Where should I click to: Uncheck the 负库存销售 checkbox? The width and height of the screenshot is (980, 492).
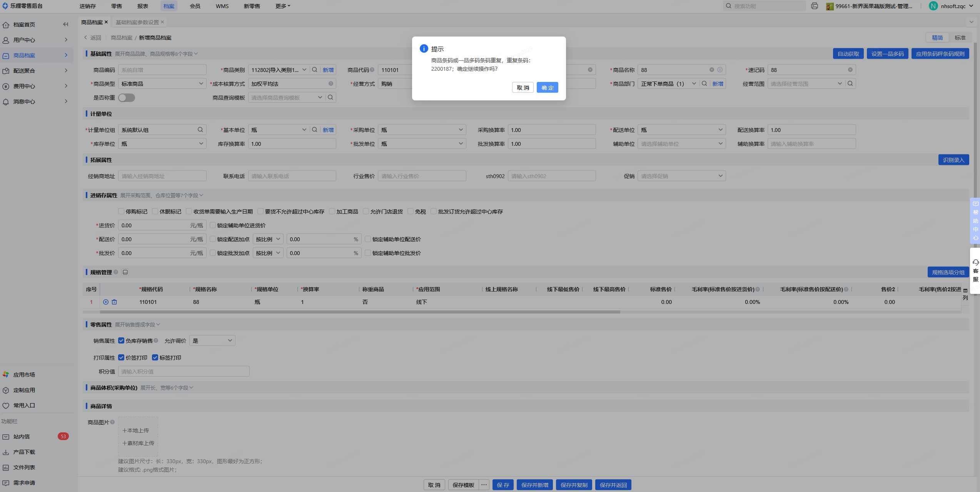point(121,340)
